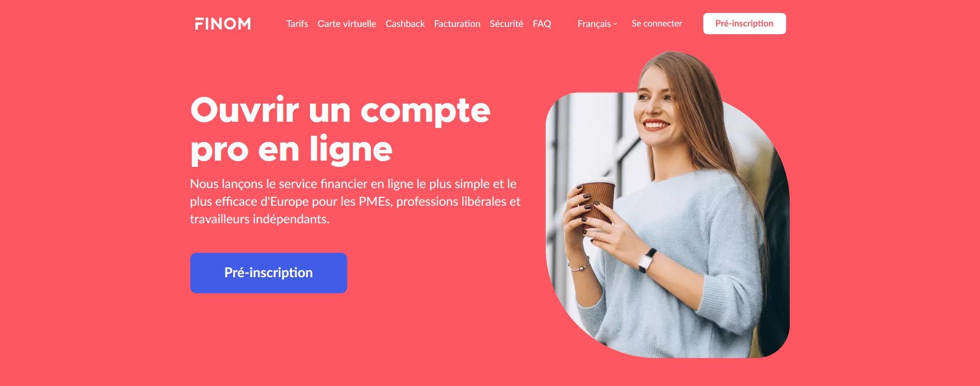Click the white Pré-inscription header button
The width and height of the screenshot is (980, 386).
pyautogui.click(x=744, y=23)
